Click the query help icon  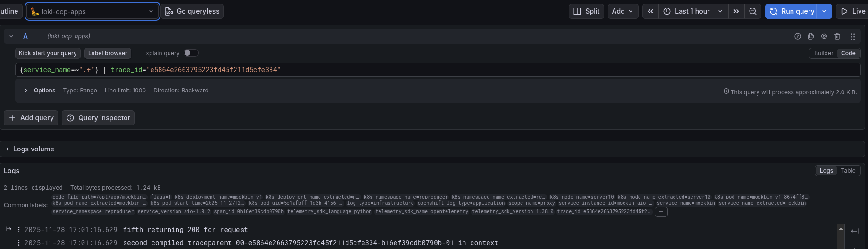[x=798, y=36]
